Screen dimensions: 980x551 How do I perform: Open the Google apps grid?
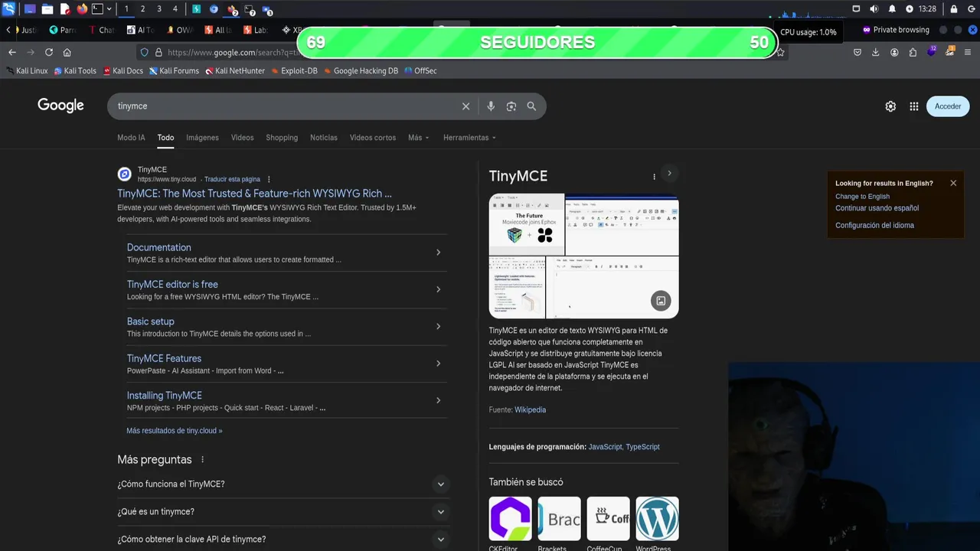point(913,106)
